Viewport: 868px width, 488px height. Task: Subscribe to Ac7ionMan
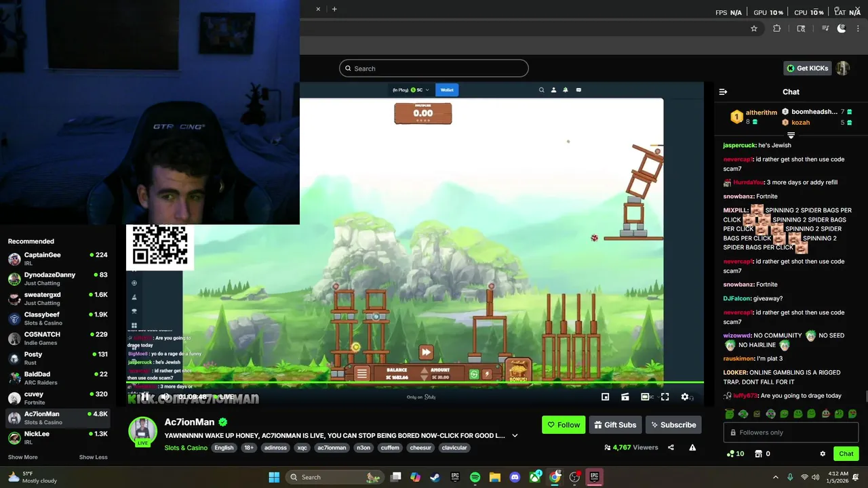click(673, 425)
